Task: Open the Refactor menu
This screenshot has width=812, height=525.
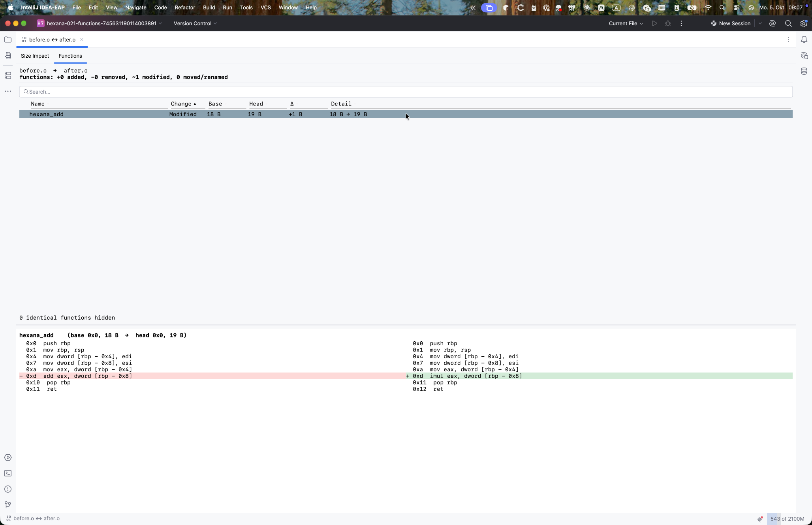Action: coord(185,8)
